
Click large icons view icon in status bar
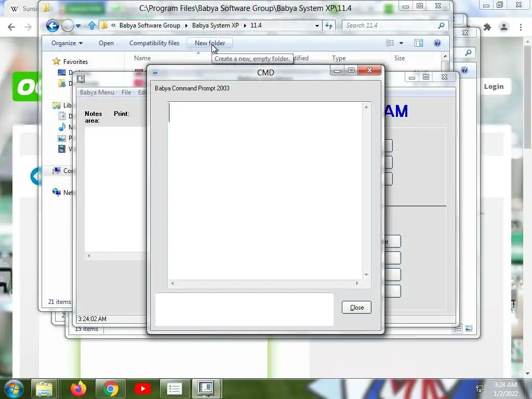pyautogui.click(x=469, y=328)
